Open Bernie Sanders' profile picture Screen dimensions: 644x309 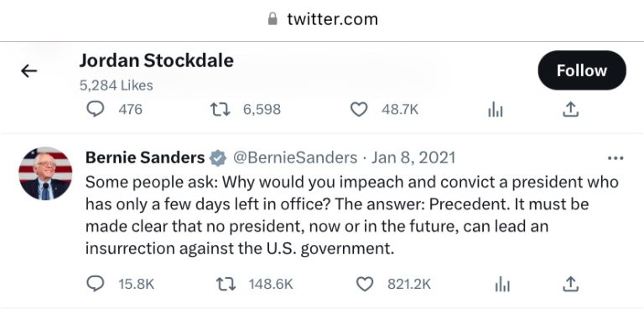[x=45, y=173]
